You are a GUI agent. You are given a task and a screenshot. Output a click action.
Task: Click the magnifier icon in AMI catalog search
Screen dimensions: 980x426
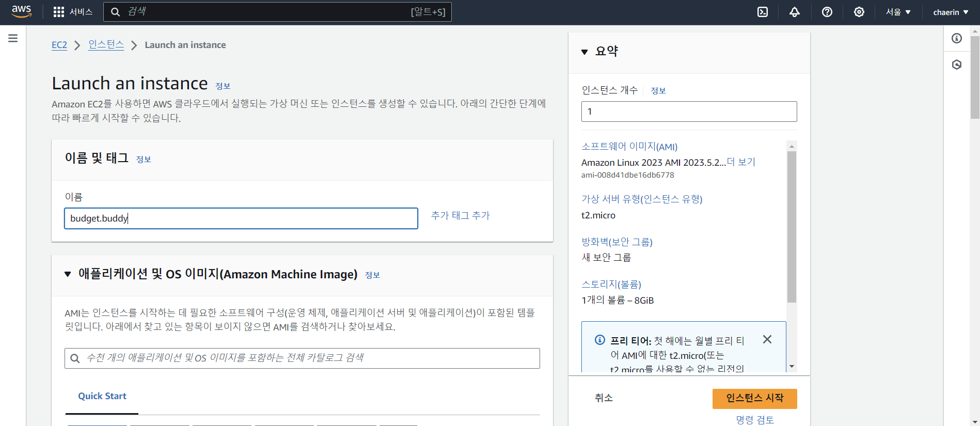[75, 358]
